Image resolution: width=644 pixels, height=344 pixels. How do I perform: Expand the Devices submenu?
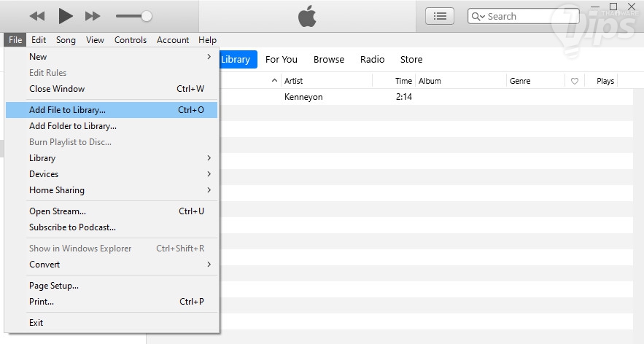[x=112, y=174]
